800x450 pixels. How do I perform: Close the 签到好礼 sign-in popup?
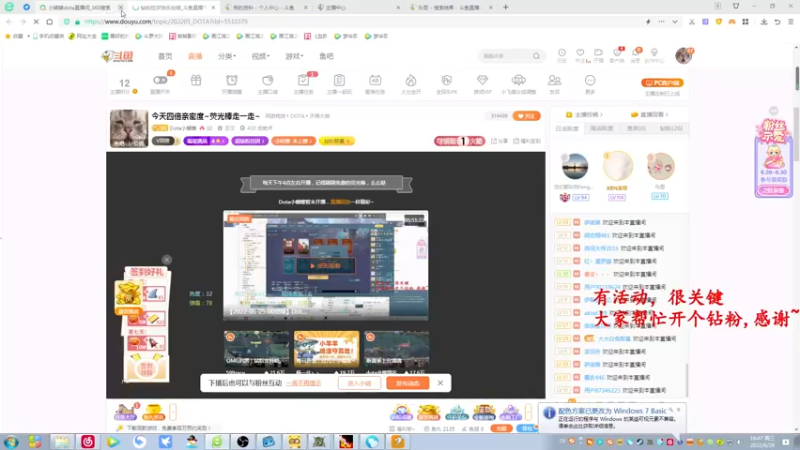[x=166, y=260]
